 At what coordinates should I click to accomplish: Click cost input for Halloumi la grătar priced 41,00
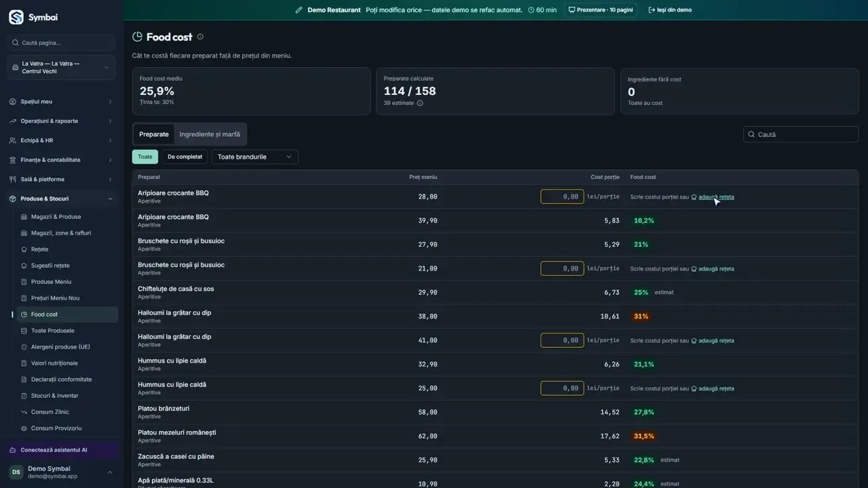tap(562, 340)
